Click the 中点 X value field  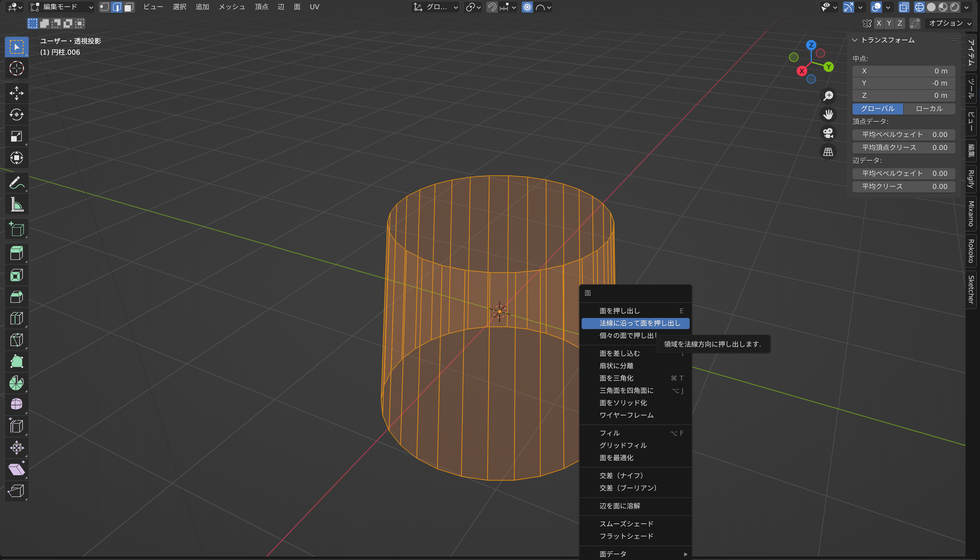[904, 71]
